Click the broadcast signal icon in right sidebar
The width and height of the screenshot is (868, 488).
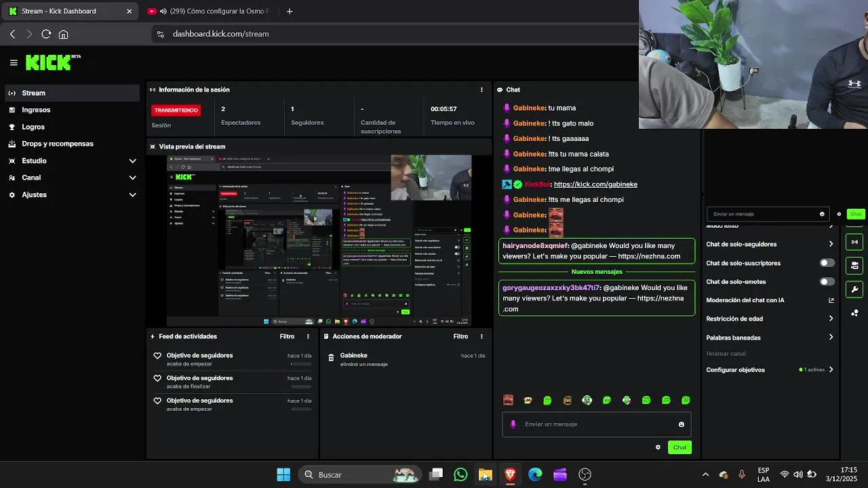tap(854, 242)
